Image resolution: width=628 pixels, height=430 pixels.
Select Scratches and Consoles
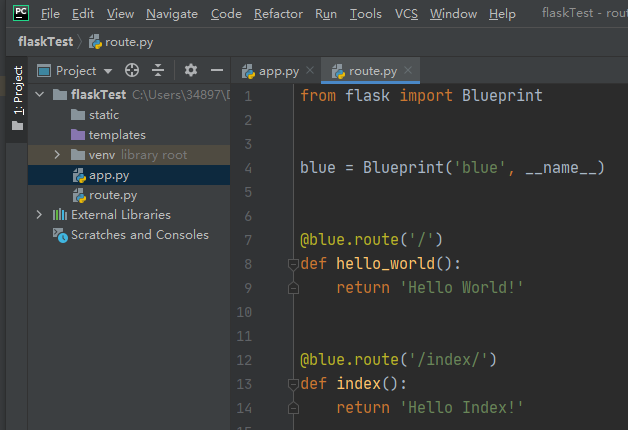pyautogui.click(x=129, y=235)
